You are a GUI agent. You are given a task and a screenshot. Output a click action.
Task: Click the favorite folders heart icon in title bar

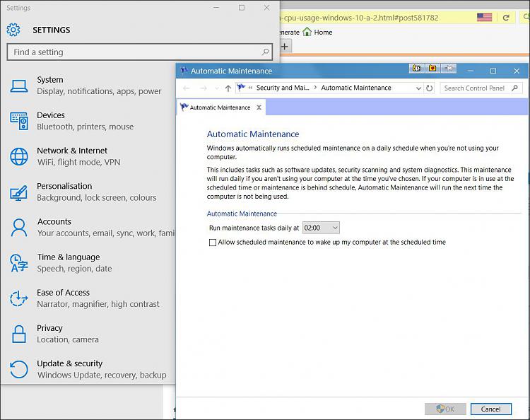click(432, 69)
